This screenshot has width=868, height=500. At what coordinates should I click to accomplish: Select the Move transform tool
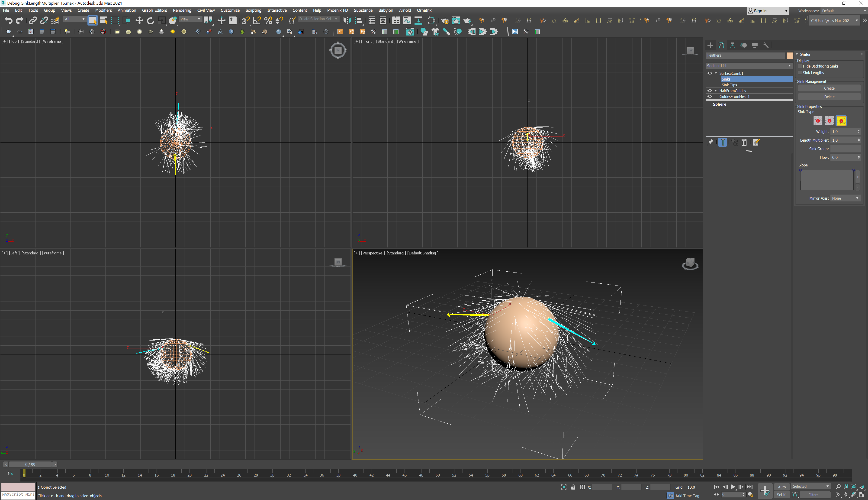tap(139, 21)
